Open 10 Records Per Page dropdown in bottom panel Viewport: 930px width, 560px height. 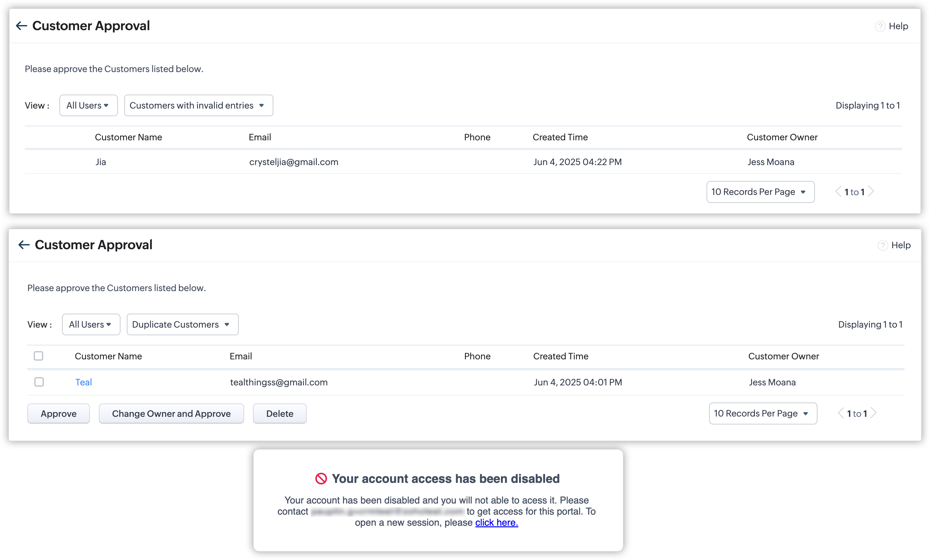tap(763, 414)
